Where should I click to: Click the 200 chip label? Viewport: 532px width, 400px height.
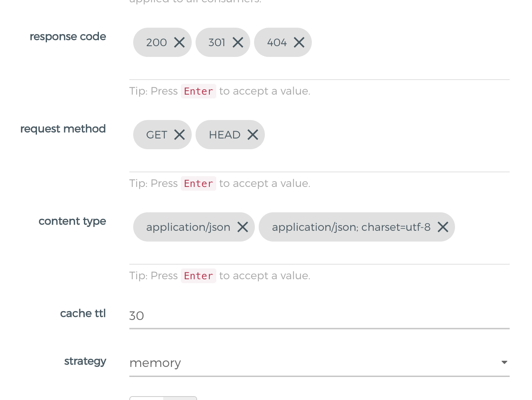pyautogui.click(x=156, y=42)
